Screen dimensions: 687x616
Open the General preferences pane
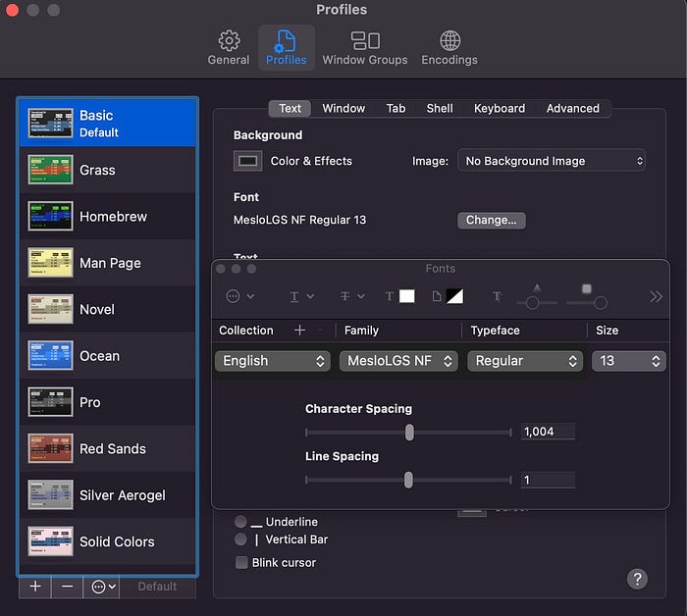[229, 48]
